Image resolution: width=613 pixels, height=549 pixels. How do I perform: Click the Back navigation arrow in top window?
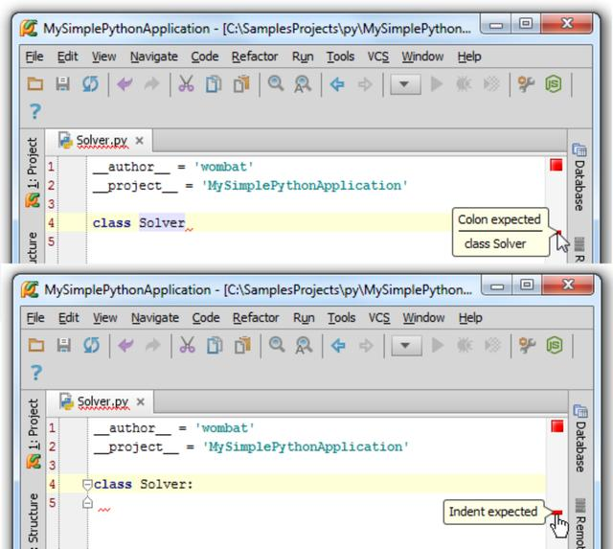click(x=337, y=84)
